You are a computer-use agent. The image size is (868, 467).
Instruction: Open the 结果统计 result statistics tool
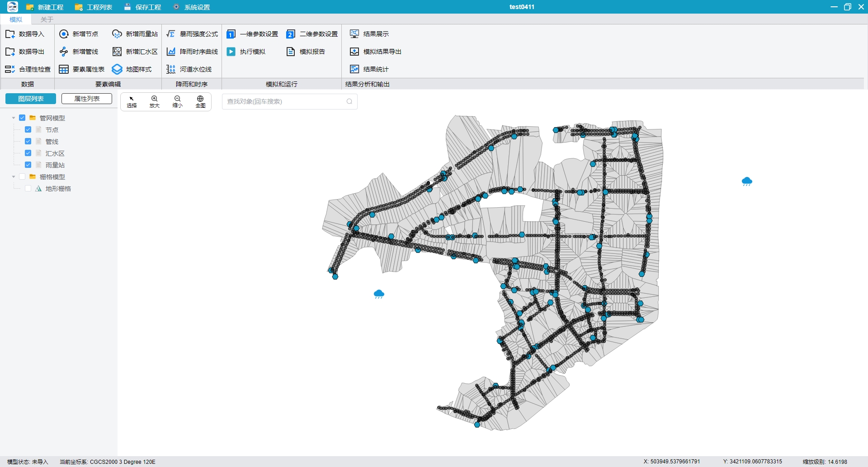click(x=369, y=69)
